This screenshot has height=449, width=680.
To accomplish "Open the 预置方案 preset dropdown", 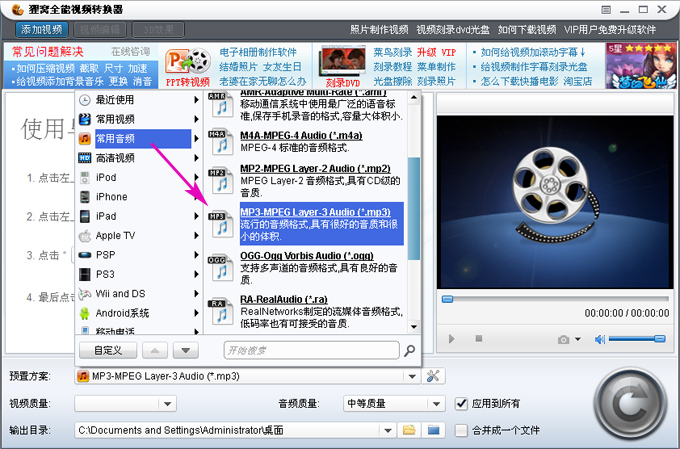I will [412, 377].
